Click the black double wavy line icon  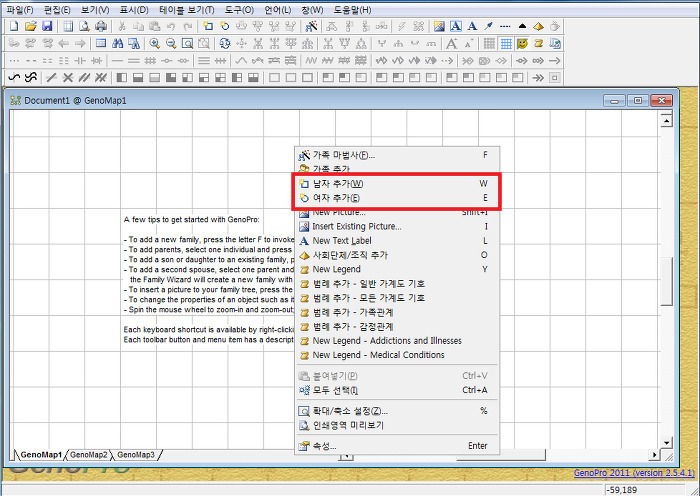coord(30,78)
